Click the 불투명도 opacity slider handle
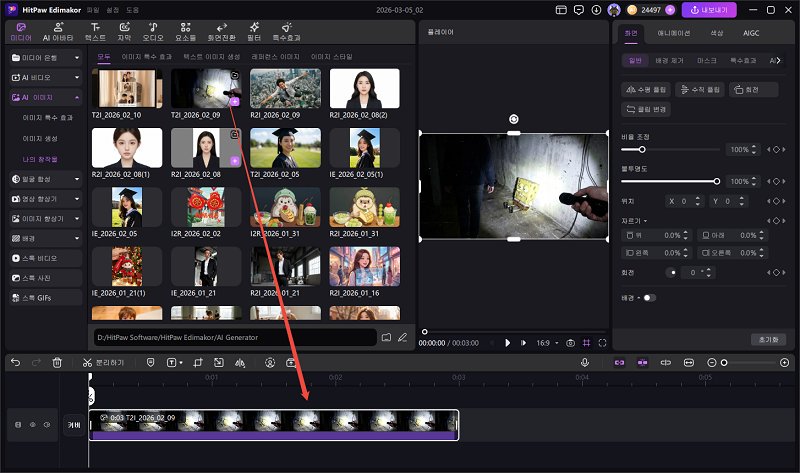This screenshot has height=473, width=800. 717,181
